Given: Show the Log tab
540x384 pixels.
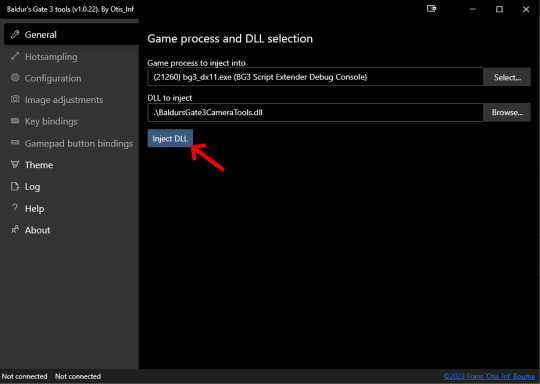Looking at the screenshot, I should tap(71, 187).
